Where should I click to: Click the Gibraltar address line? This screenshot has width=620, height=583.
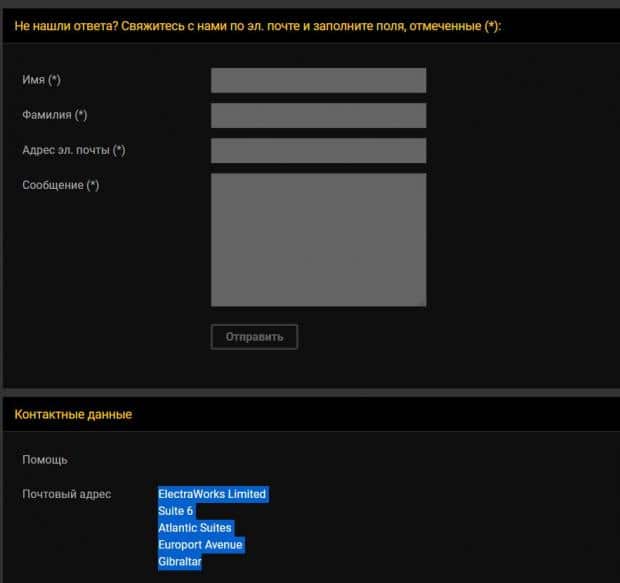click(x=180, y=562)
